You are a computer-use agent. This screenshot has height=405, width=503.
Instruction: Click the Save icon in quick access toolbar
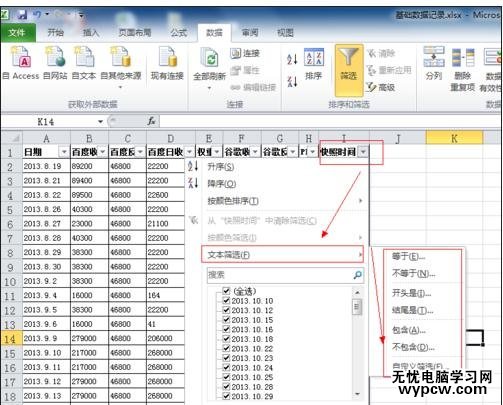click(x=22, y=14)
